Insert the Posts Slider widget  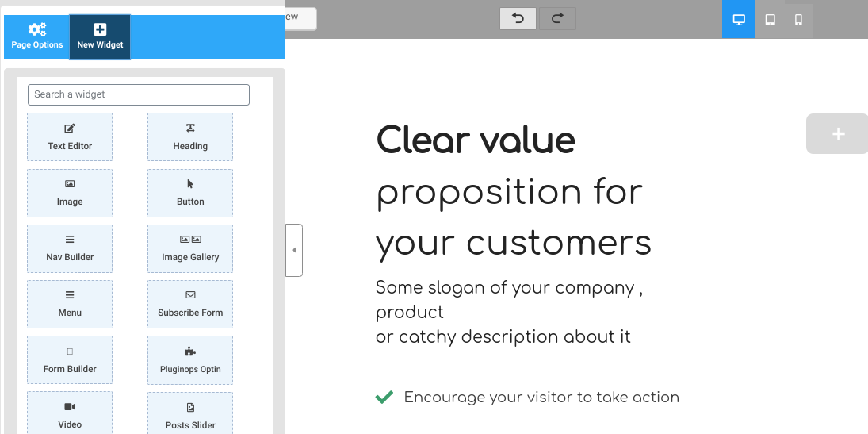click(x=190, y=414)
